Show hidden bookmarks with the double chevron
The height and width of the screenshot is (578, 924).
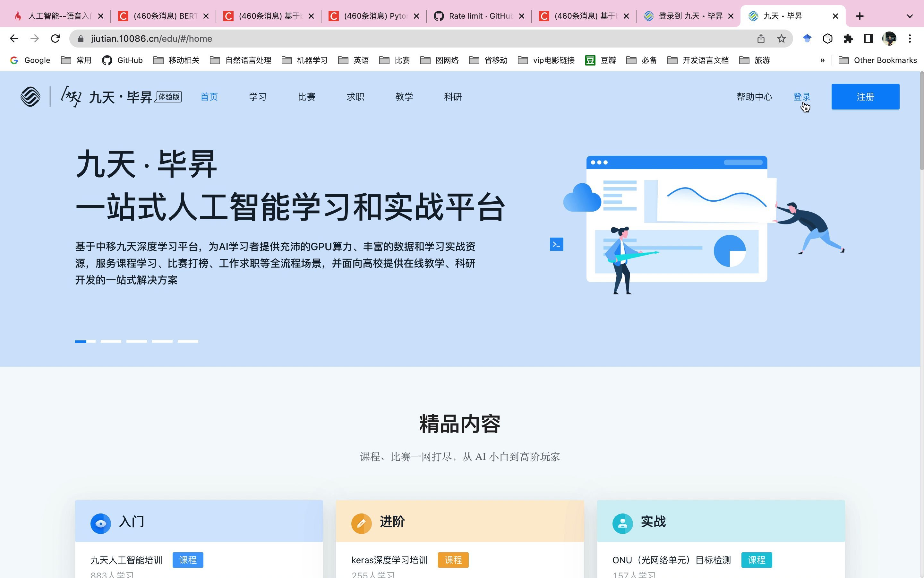pos(822,60)
